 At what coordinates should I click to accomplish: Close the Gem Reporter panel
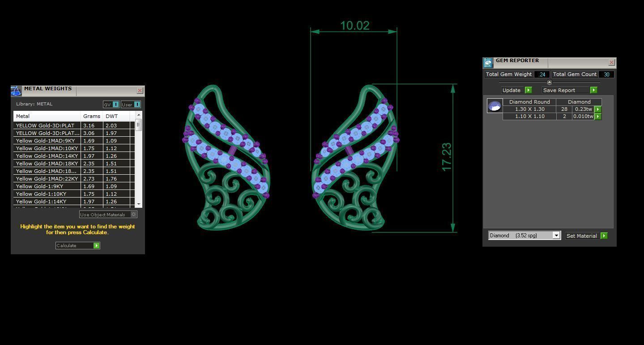[x=611, y=63]
